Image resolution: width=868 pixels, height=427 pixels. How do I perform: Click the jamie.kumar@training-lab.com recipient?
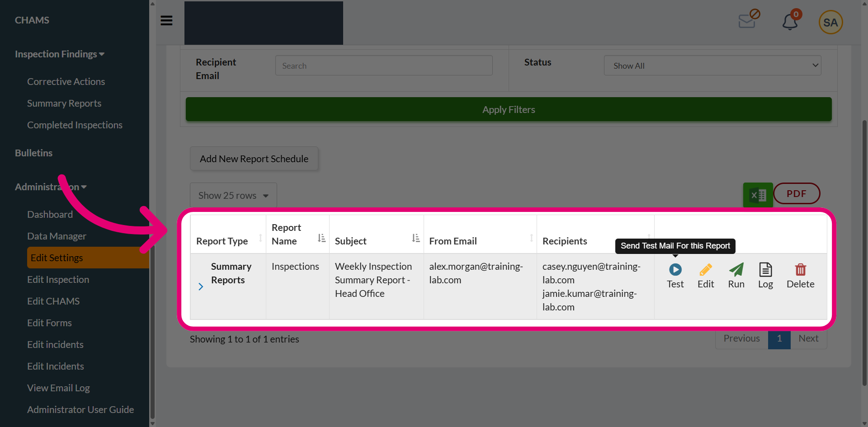tap(590, 300)
